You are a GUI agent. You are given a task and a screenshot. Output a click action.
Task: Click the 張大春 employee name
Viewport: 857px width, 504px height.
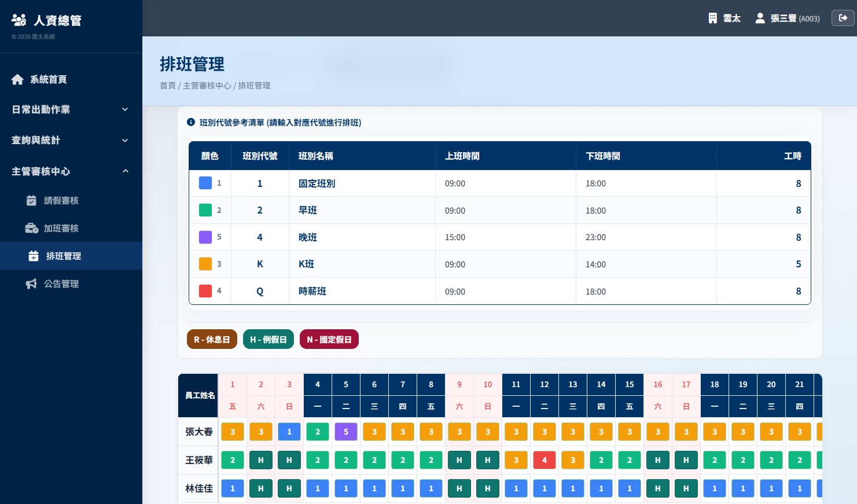point(199,432)
